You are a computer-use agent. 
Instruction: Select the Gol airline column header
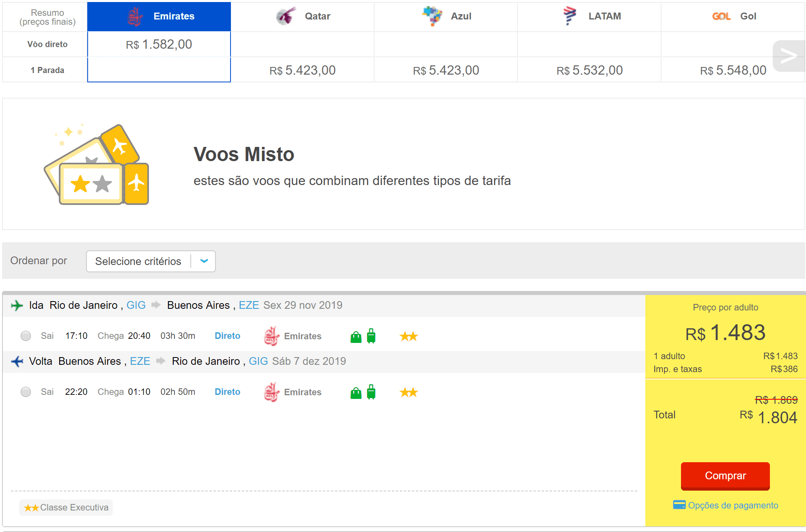[733, 17]
